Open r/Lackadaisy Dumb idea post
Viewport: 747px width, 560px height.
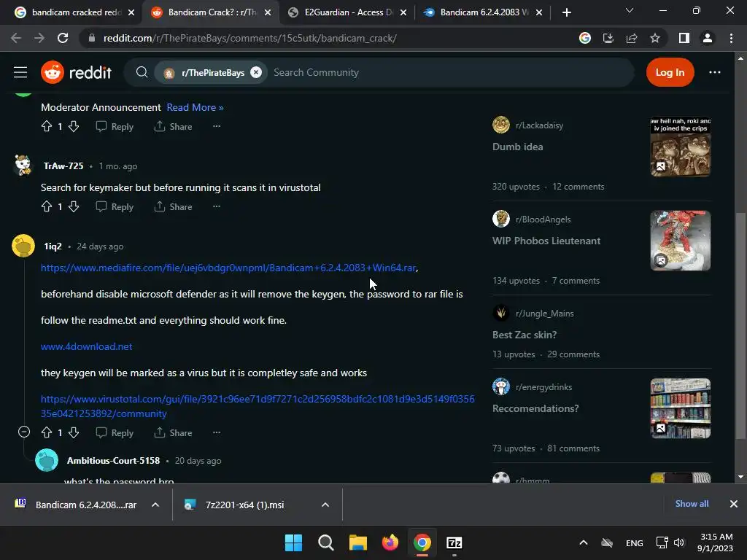(517, 147)
